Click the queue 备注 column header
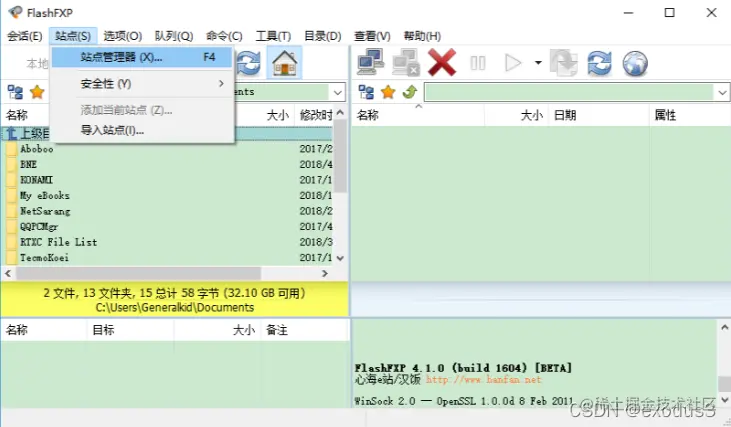The height and width of the screenshot is (427, 731). tap(304, 330)
